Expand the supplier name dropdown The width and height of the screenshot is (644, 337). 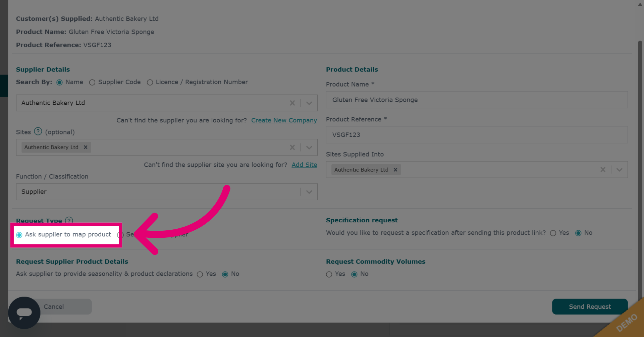(x=309, y=103)
